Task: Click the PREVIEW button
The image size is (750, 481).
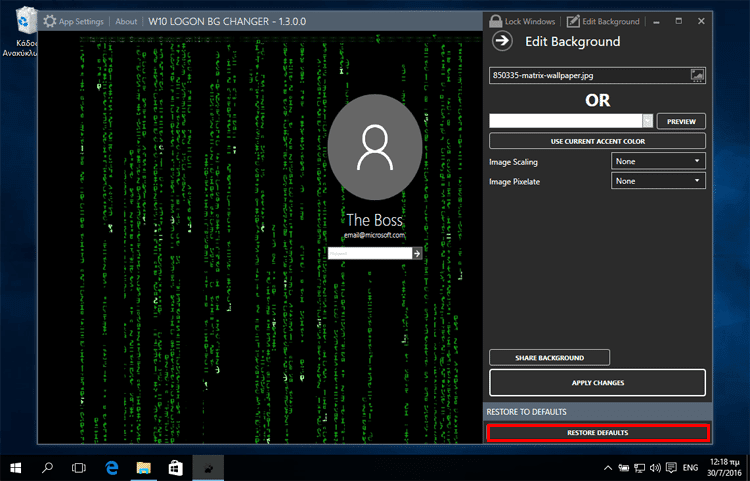Action: (681, 121)
